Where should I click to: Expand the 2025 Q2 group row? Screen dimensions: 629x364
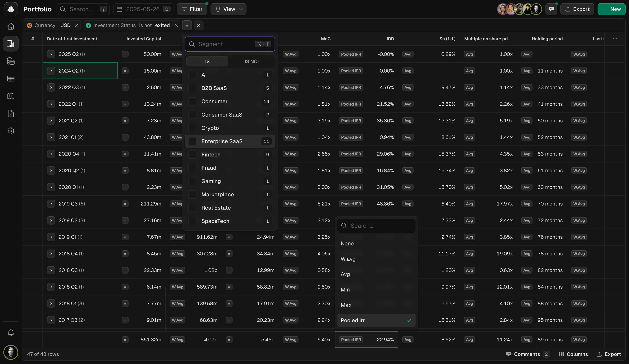[51, 54]
